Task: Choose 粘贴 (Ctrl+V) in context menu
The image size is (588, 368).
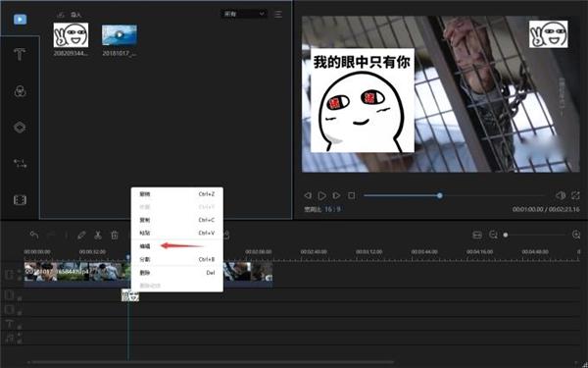Action: 177,233
